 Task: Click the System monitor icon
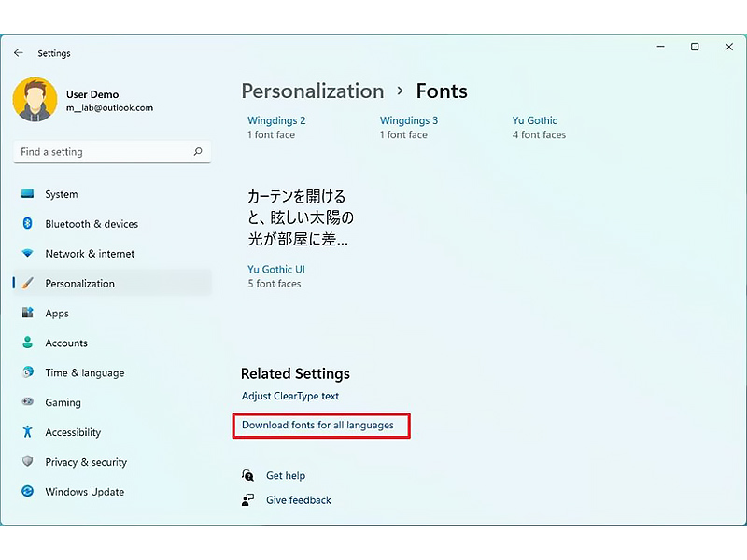(28, 193)
